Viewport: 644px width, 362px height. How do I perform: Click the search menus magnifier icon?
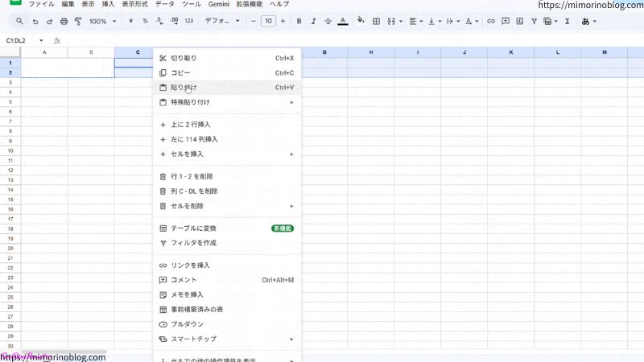pos(19,21)
